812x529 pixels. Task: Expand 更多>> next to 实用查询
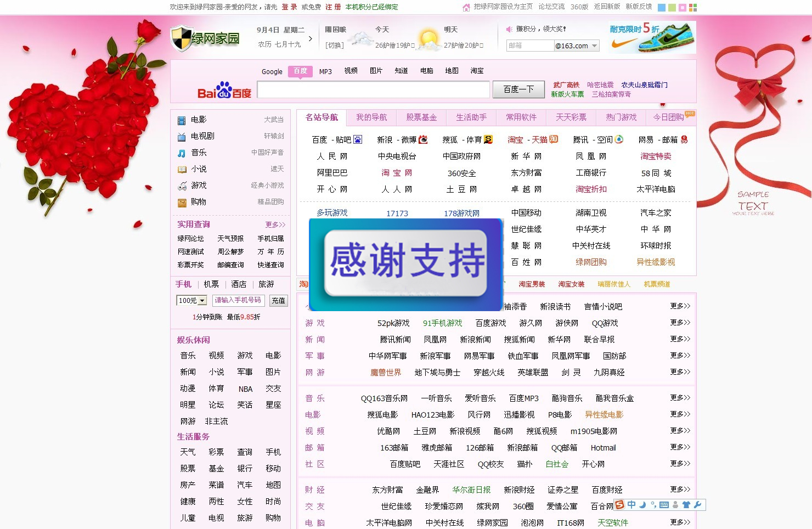275,224
